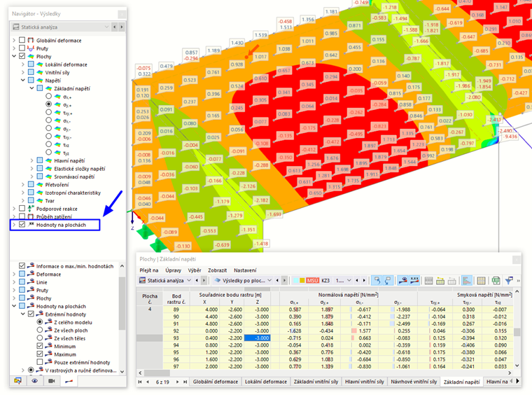Viewport: 532px width, 395px height.
Task: Click the faded table row toolbar icon
Action: [x=452, y=281]
